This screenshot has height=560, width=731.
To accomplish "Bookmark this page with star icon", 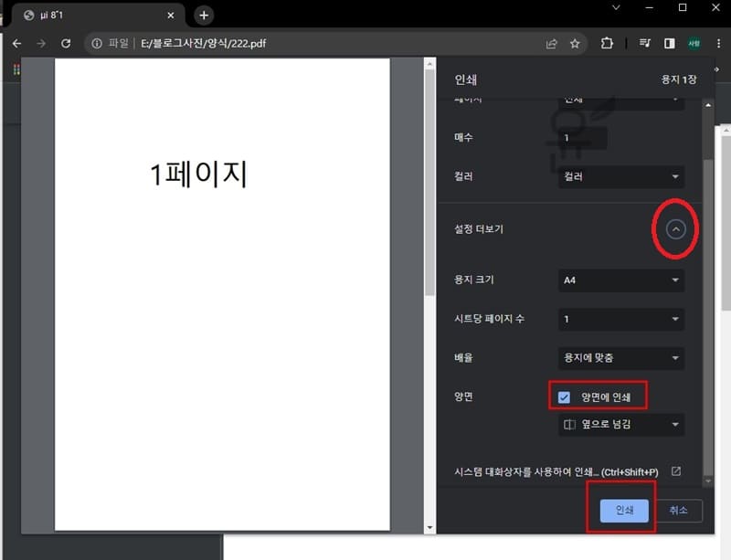I will [575, 43].
